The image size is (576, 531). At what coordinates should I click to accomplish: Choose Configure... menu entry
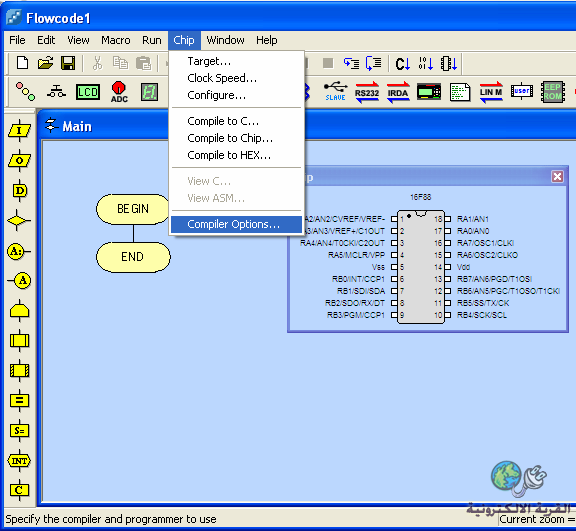point(236,95)
